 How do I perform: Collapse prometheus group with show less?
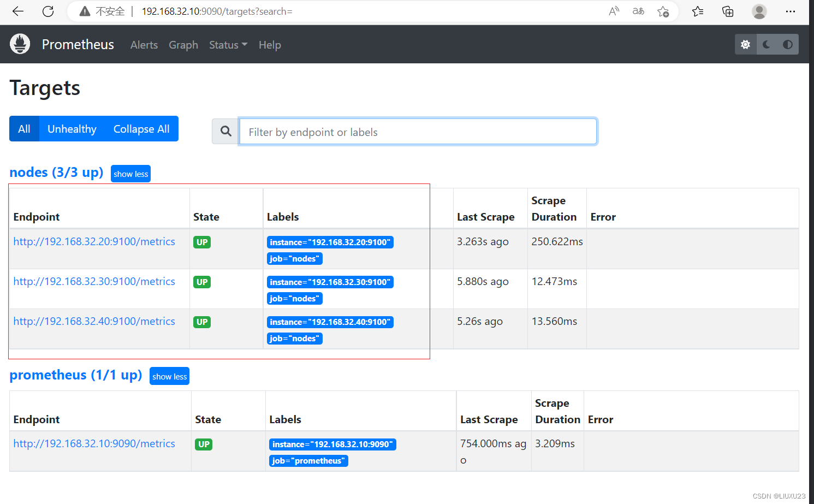169,376
